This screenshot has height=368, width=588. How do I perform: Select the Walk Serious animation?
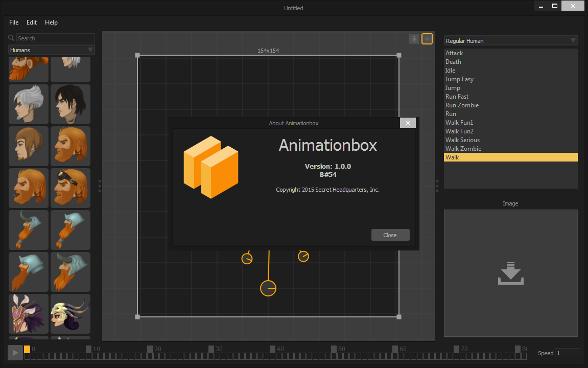coord(510,140)
